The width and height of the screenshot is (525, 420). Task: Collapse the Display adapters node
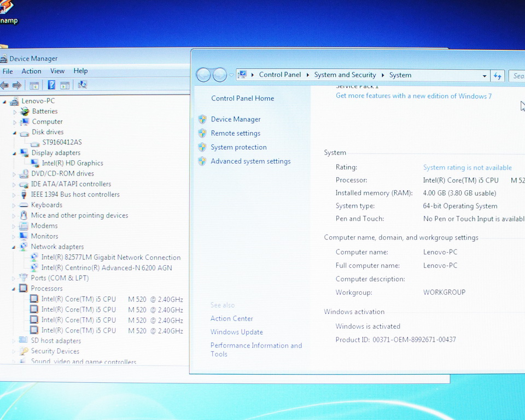click(x=14, y=154)
